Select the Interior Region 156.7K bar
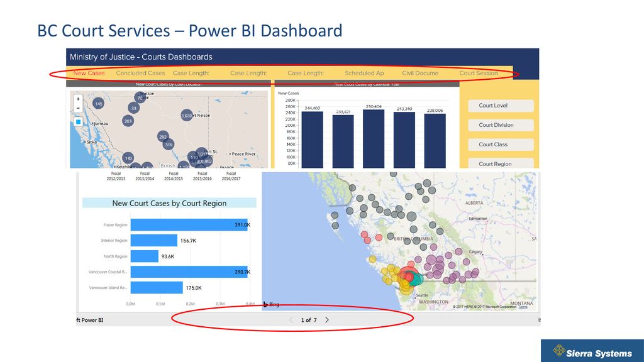 click(154, 241)
